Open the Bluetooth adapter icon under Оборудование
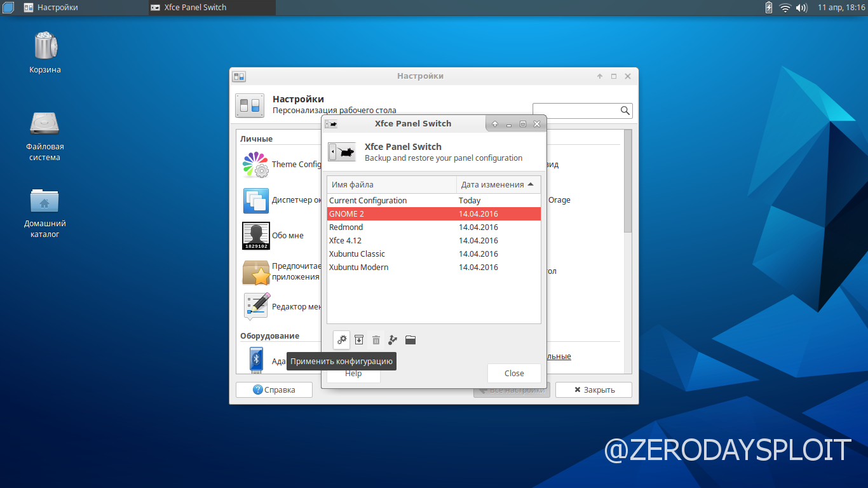Viewport: 868px width, 488px height. (255, 360)
